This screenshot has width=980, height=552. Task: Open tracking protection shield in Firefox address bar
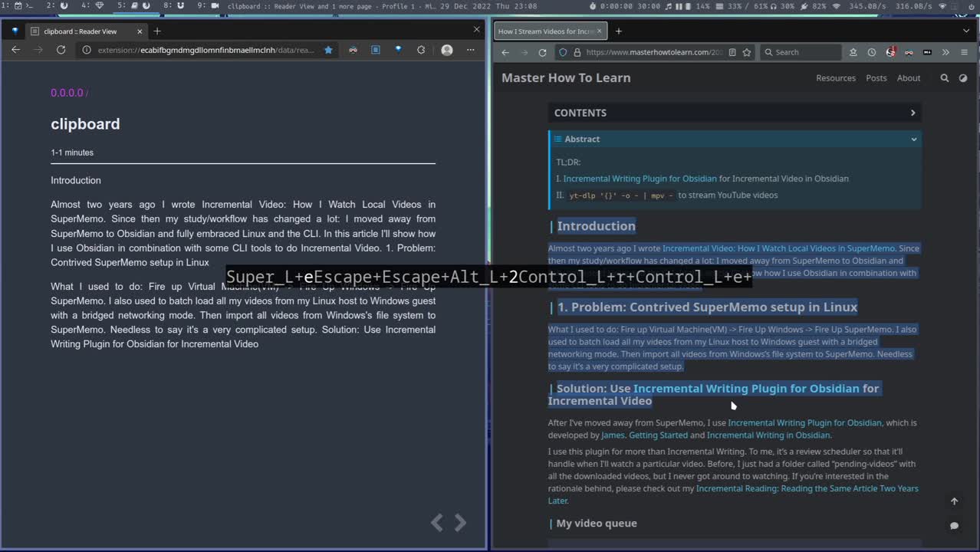(563, 52)
